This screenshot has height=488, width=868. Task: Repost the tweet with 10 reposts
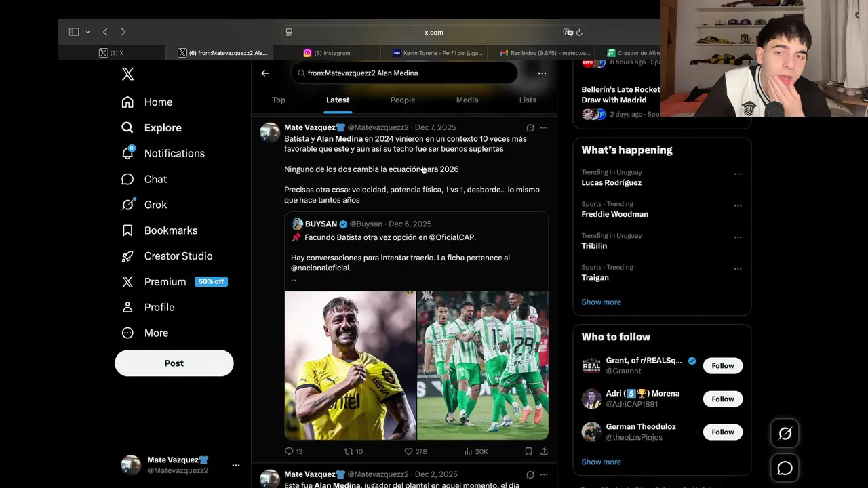click(353, 451)
